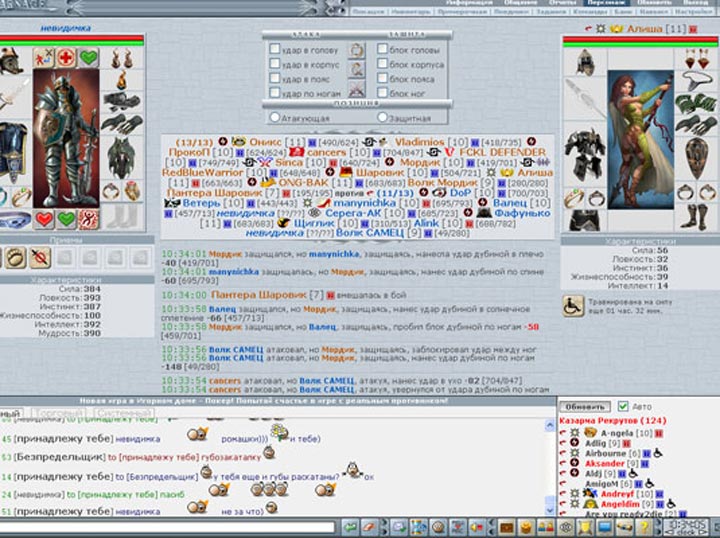Toggle the Авто refresh checkbox

623,406
